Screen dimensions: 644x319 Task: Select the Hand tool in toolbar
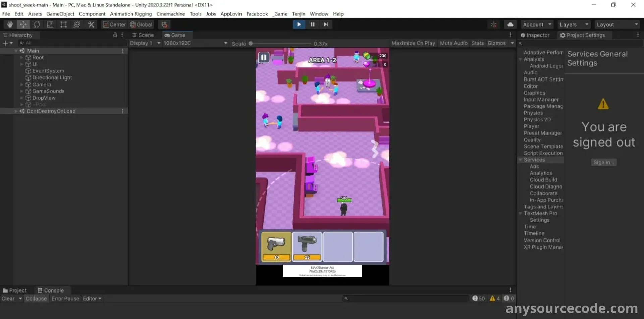[10, 24]
